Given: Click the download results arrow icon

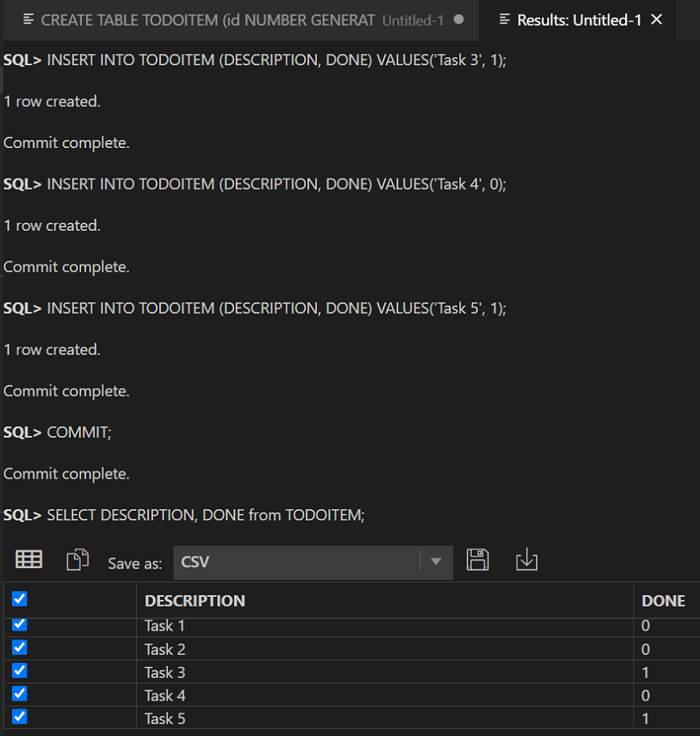Looking at the screenshot, I should pyautogui.click(x=526, y=560).
